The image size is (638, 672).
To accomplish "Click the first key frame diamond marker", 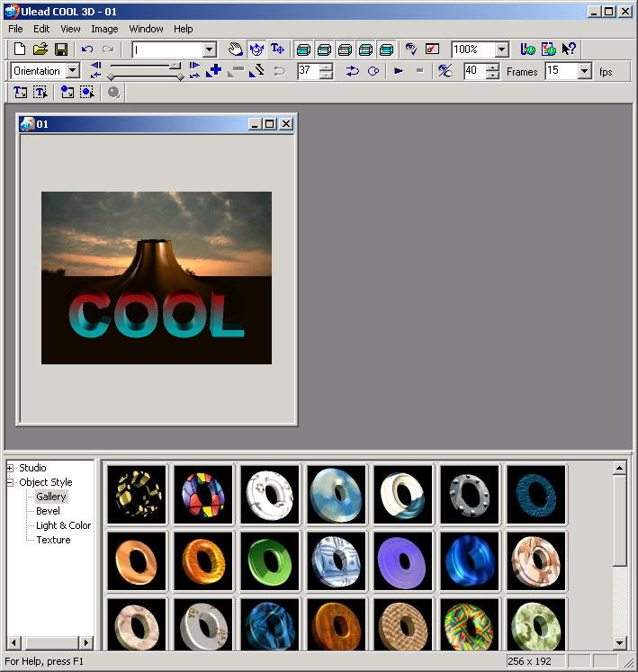I will [x=111, y=77].
